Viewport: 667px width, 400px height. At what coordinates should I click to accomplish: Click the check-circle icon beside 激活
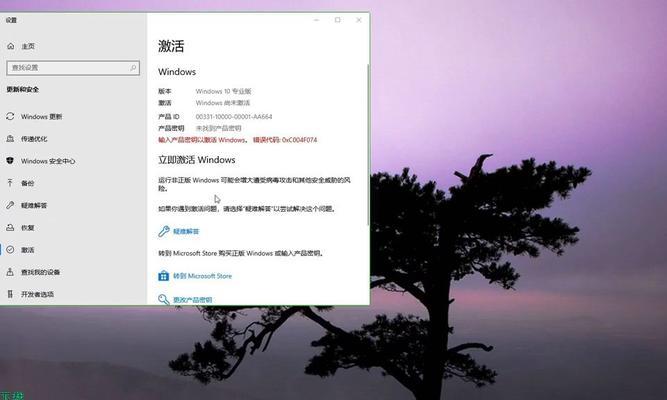coord(10,250)
